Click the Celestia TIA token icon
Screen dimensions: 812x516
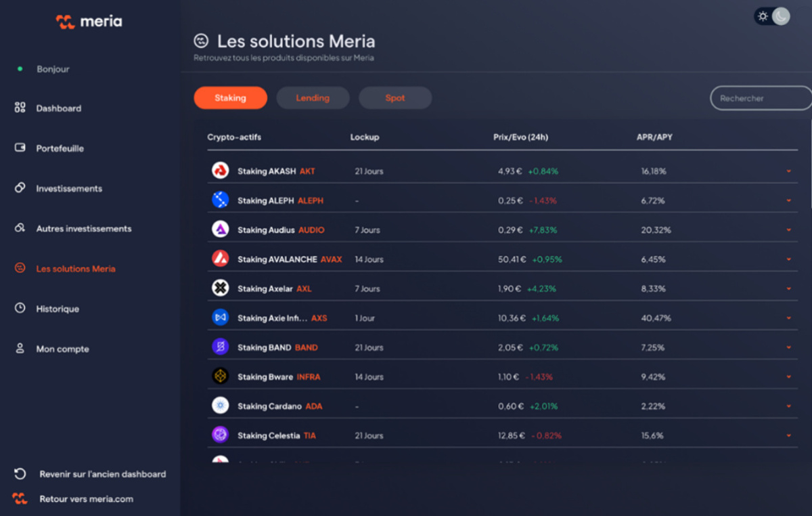(220, 435)
